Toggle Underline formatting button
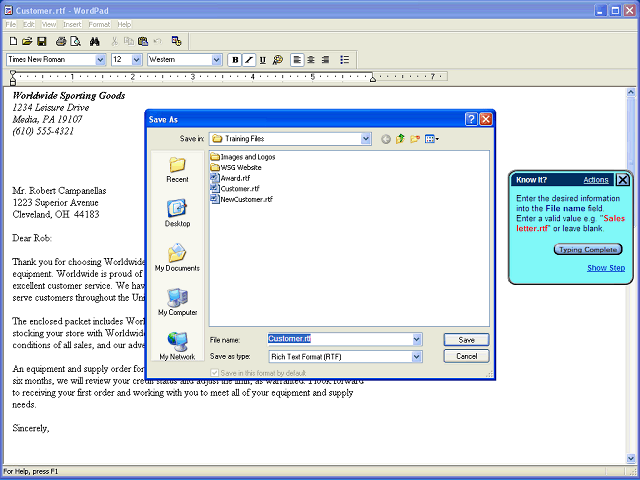 pos(263,60)
